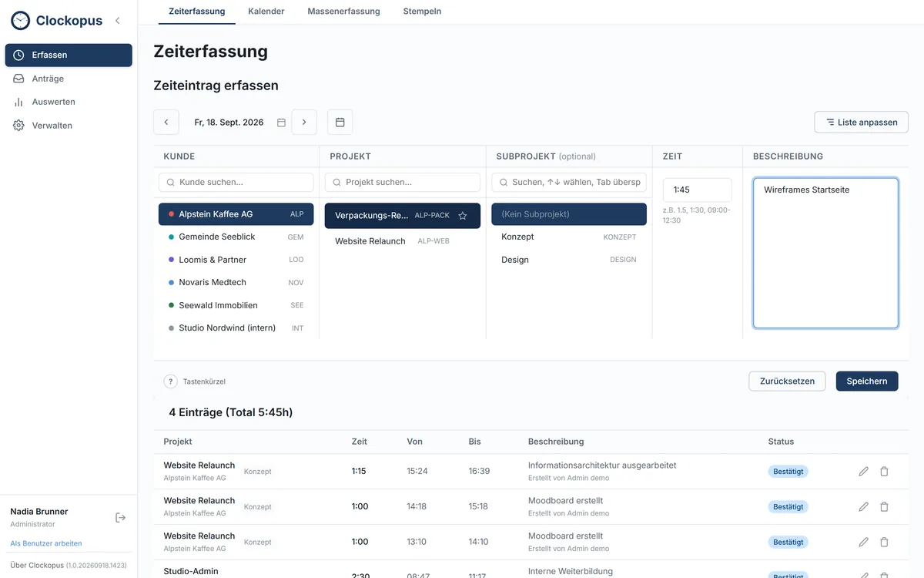Select the Konzept subproject
Image resolution: width=924 pixels, height=578 pixels.
(569, 237)
